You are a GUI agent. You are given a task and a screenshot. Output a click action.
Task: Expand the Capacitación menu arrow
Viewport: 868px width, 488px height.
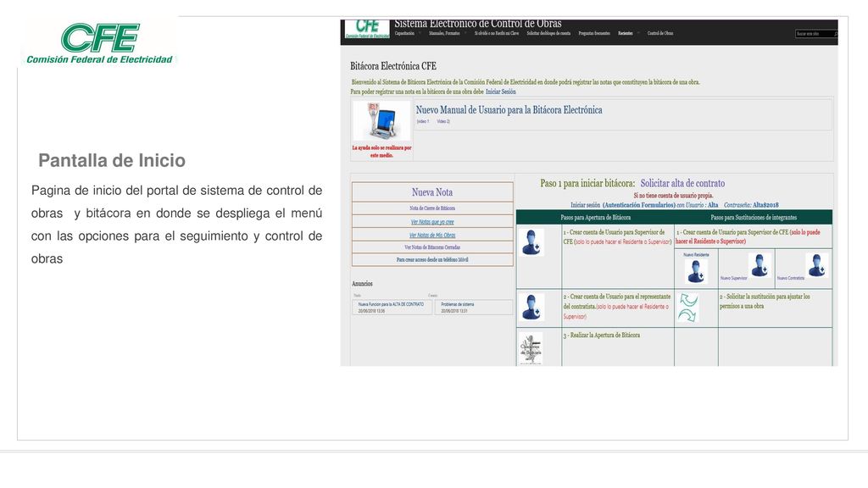(x=420, y=33)
